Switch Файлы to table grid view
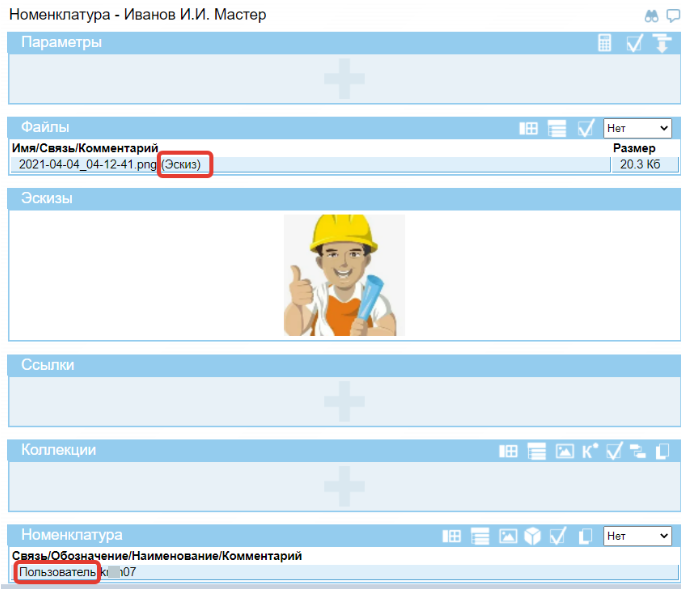696x604 pixels. click(x=528, y=128)
